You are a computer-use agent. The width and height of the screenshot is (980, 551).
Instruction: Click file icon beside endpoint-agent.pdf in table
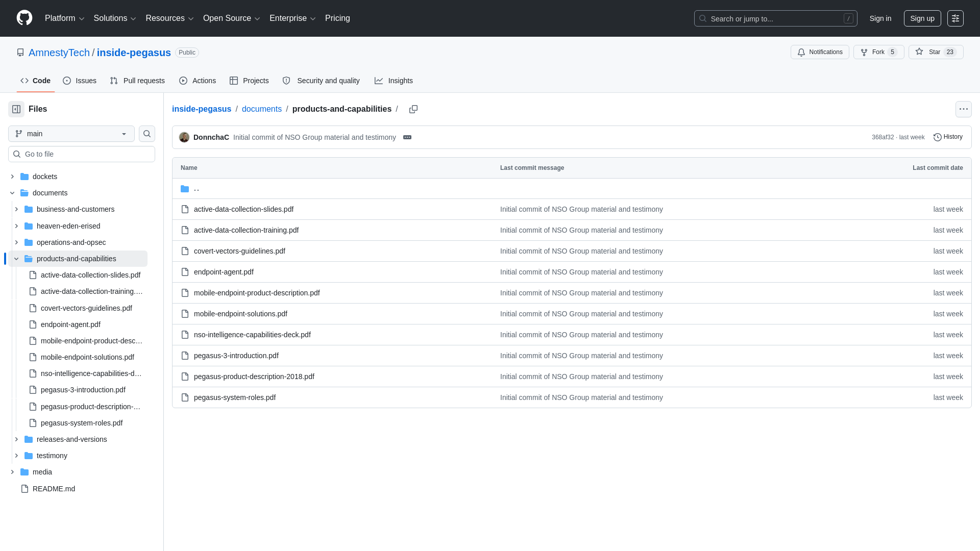(x=185, y=272)
